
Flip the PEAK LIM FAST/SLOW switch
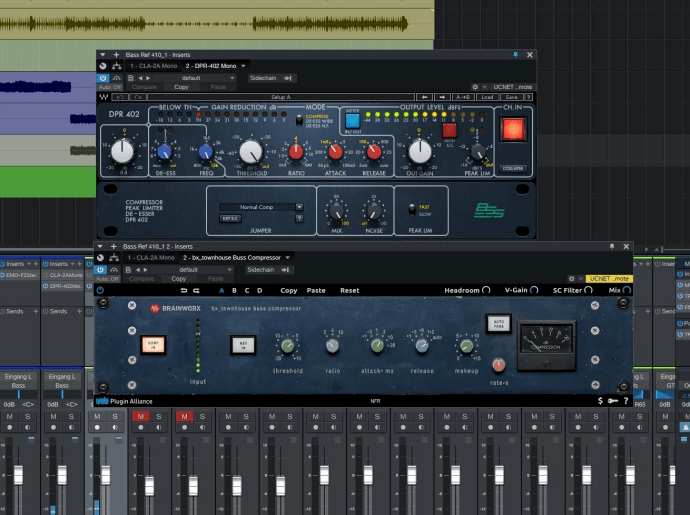pyautogui.click(x=412, y=210)
